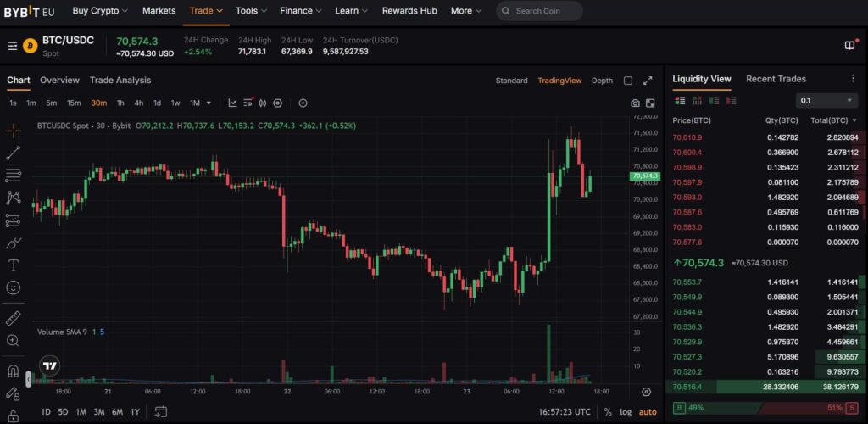The height and width of the screenshot is (424, 868).
Task: Click the 16:57:23 UTC time zone label
Action: point(564,412)
